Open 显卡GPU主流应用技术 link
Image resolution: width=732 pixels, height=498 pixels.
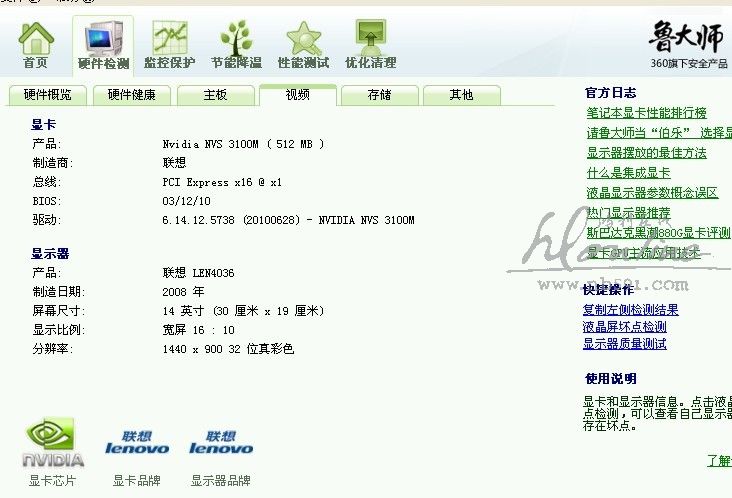click(x=644, y=253)
